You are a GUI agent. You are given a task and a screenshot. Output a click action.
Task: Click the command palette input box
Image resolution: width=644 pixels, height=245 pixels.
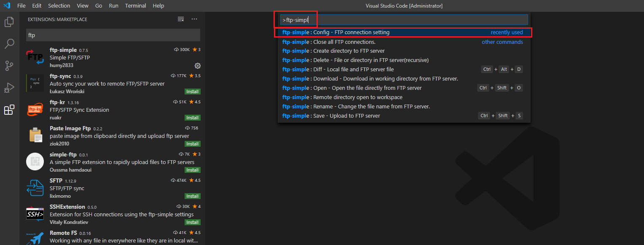[404, 20]
